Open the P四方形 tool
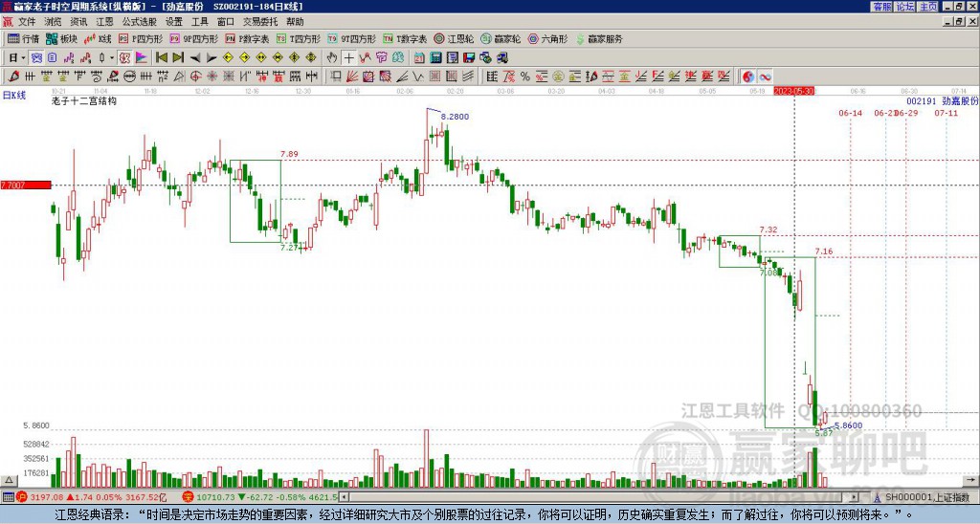 [140, 38]
